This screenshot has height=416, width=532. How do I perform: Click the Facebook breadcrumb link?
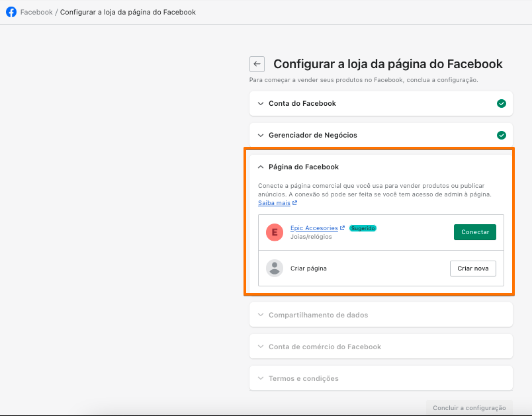click(36, 12)
